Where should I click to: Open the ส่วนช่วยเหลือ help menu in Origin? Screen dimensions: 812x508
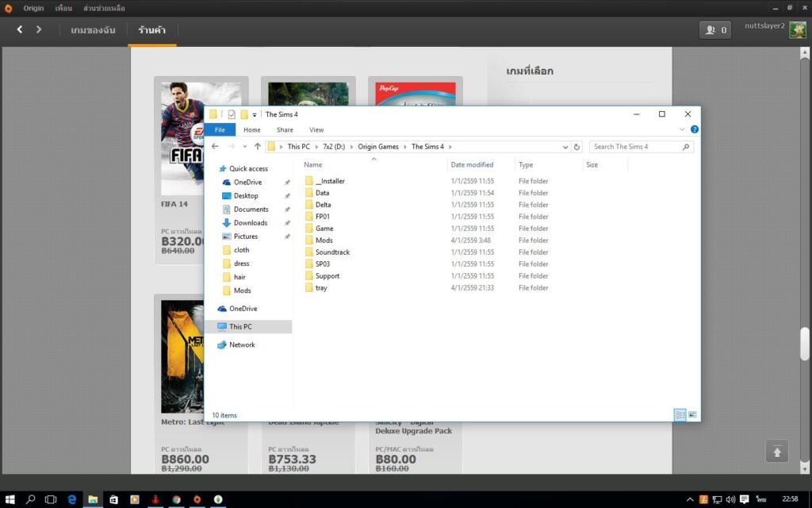tap(104, 8)
